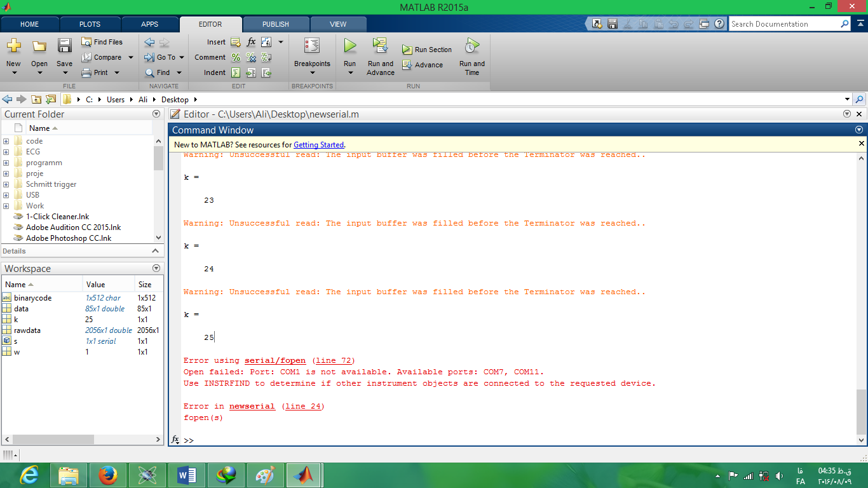Screen dimensions: 868x488
Task: Click the Find magnifier button
Action: click(158, 72)
